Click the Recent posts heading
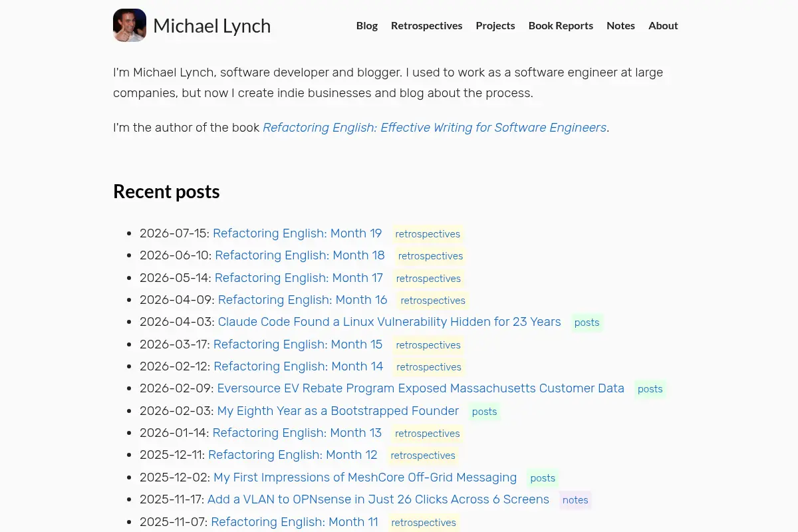798x532 pixels. pyautogui.click(x=166, y=192)
